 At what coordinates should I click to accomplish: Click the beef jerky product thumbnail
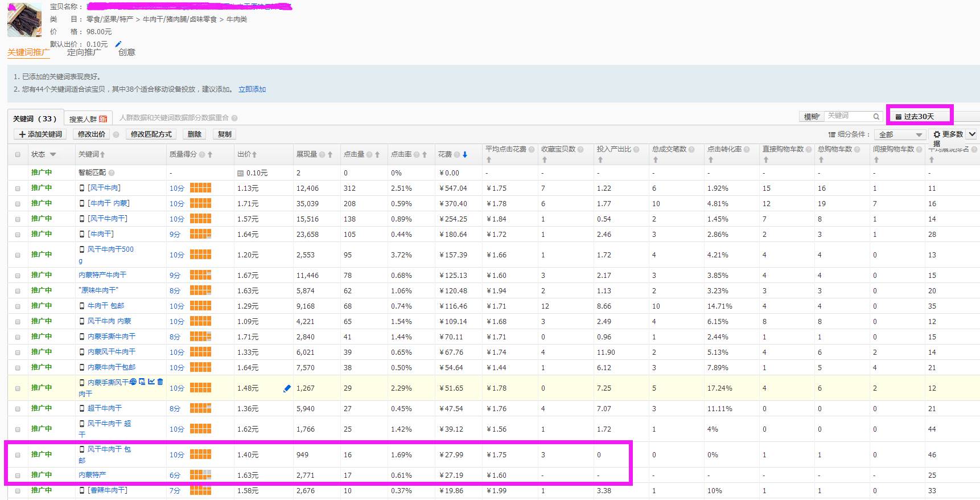(24, 20)
